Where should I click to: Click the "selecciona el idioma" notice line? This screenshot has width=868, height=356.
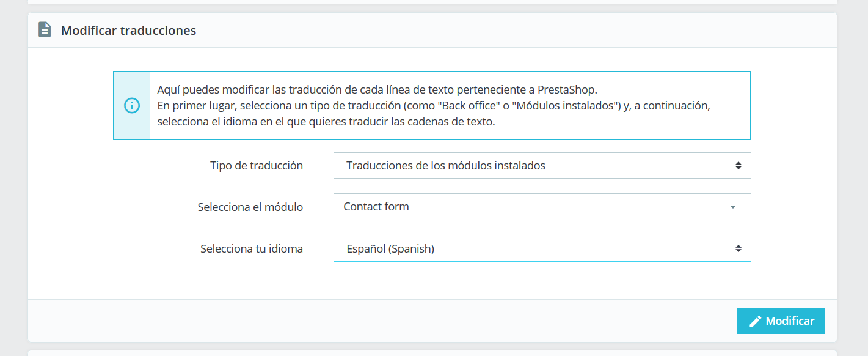click(326, 121)
